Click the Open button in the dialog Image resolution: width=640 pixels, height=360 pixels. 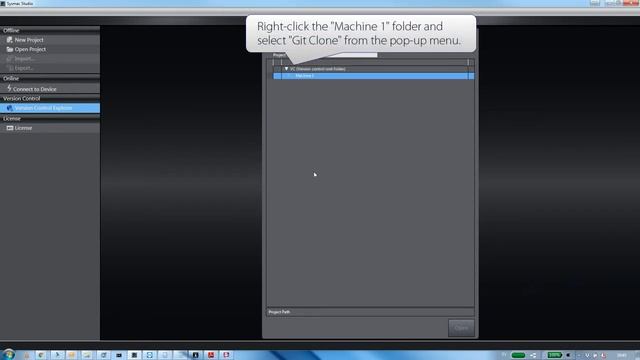(461, 328)
